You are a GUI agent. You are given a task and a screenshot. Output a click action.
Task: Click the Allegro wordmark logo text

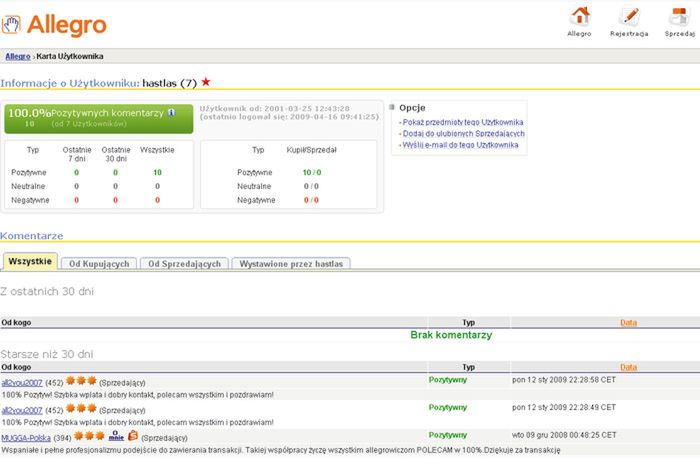[x=67, y=25]
